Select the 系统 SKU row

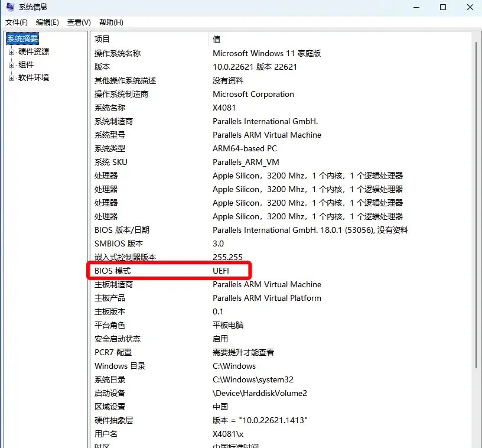click(x=281, y=162)
